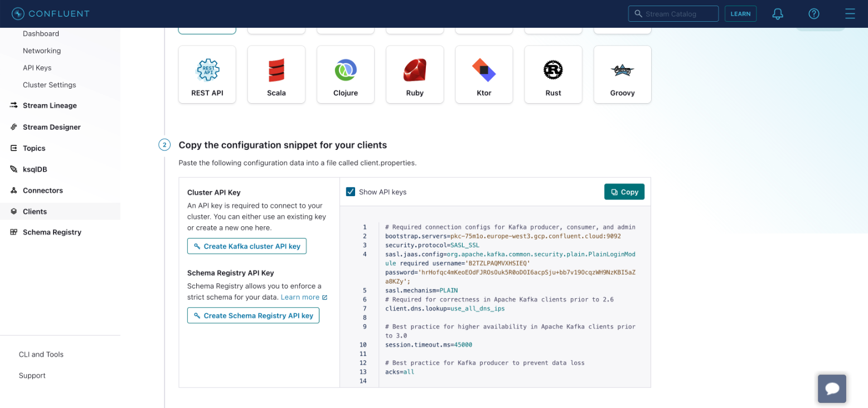Viewport: 868px width, 408px height.
Task: Choose the Scala language card
Action: [276, 75]
